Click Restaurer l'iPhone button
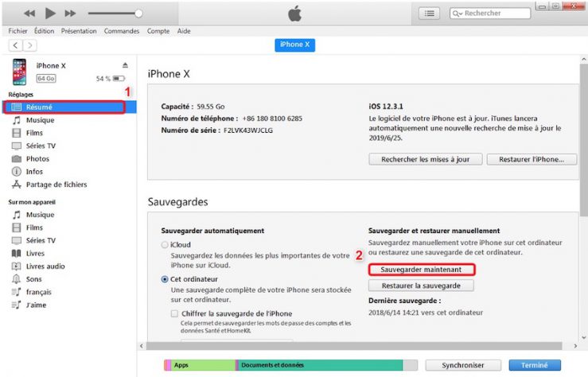The image size is (588, 377). point(532,159)
